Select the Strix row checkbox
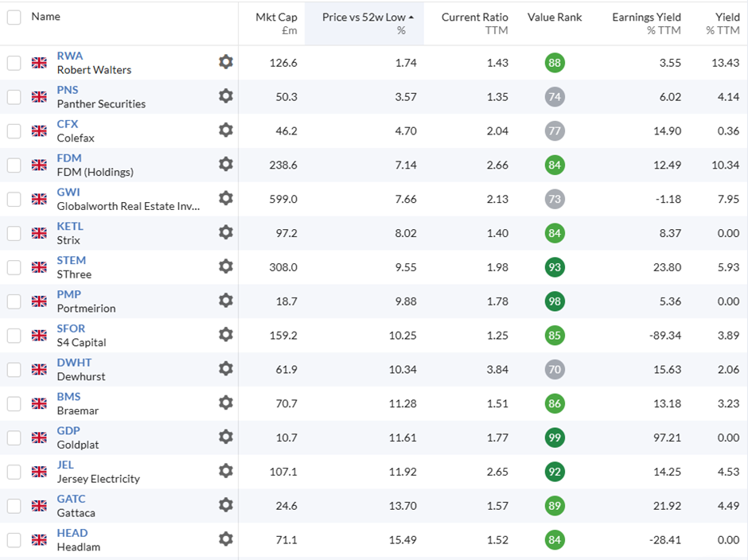The image size is (748, 560). pyautogui.click(x=14, y=233)
